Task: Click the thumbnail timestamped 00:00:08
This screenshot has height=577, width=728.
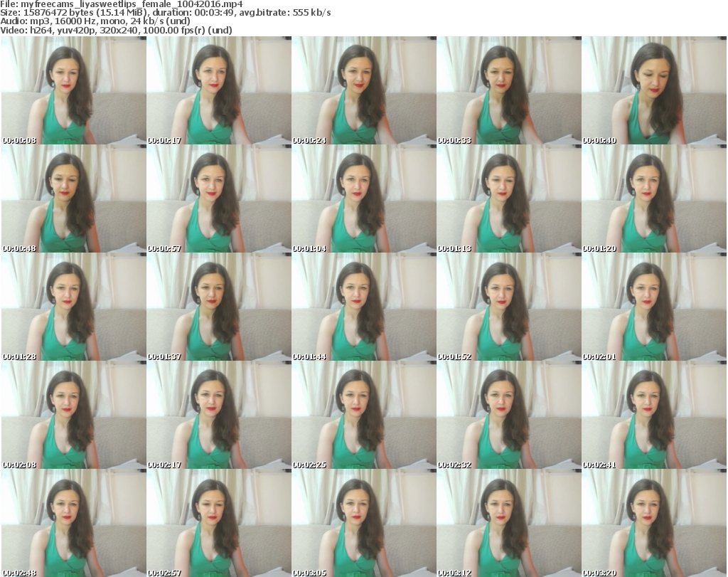Action: coord(73,91)
